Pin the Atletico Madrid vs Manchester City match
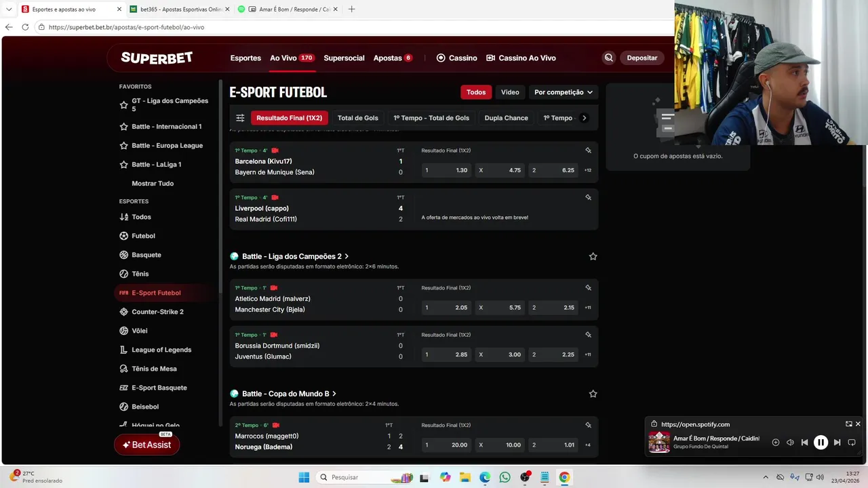This screenshot has width=868, height=488. pos(588,287)
